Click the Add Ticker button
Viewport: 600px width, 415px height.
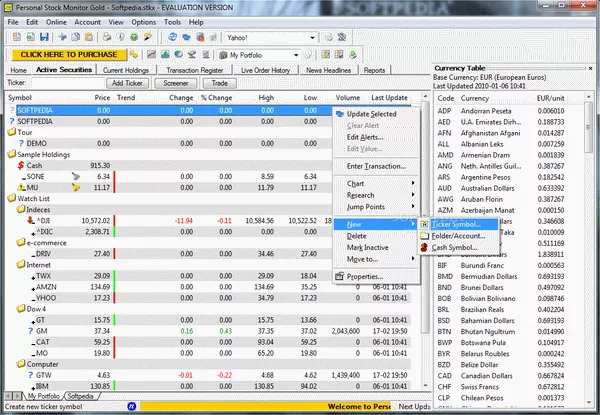[127, 83]
